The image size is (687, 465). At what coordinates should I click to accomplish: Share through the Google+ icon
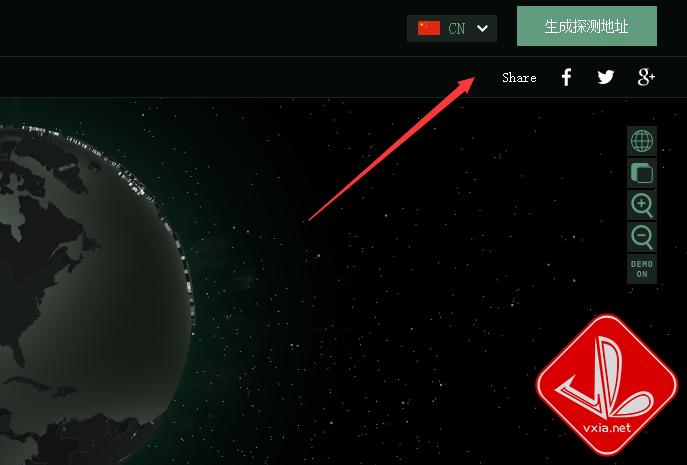tap(646, 77)
